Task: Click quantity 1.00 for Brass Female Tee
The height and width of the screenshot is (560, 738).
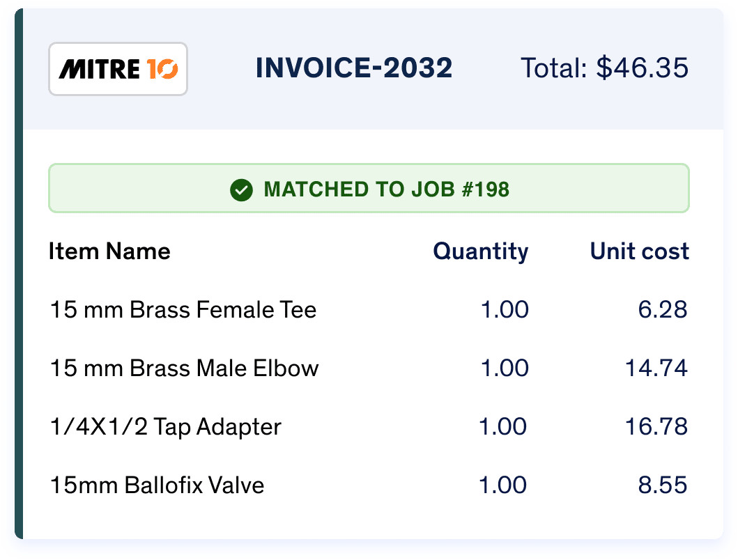Action: point(505,309)
